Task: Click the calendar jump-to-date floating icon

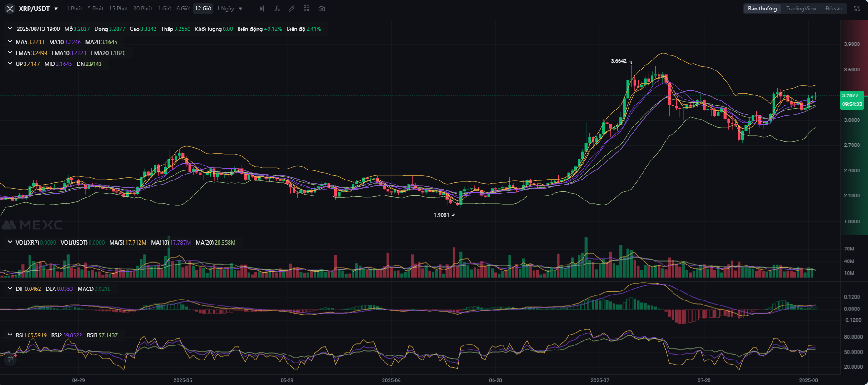Action: point(10,360)
